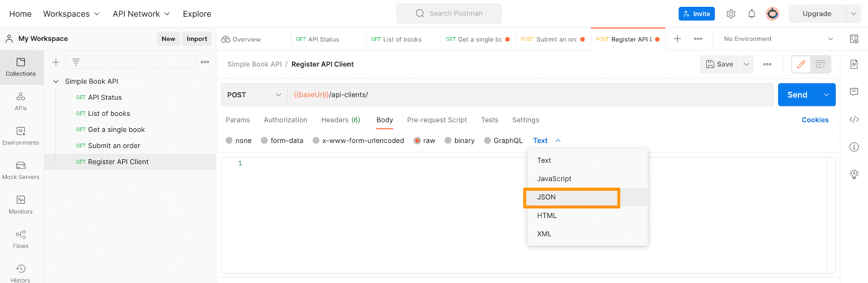Choose XML from the format menu

point(587,233)
